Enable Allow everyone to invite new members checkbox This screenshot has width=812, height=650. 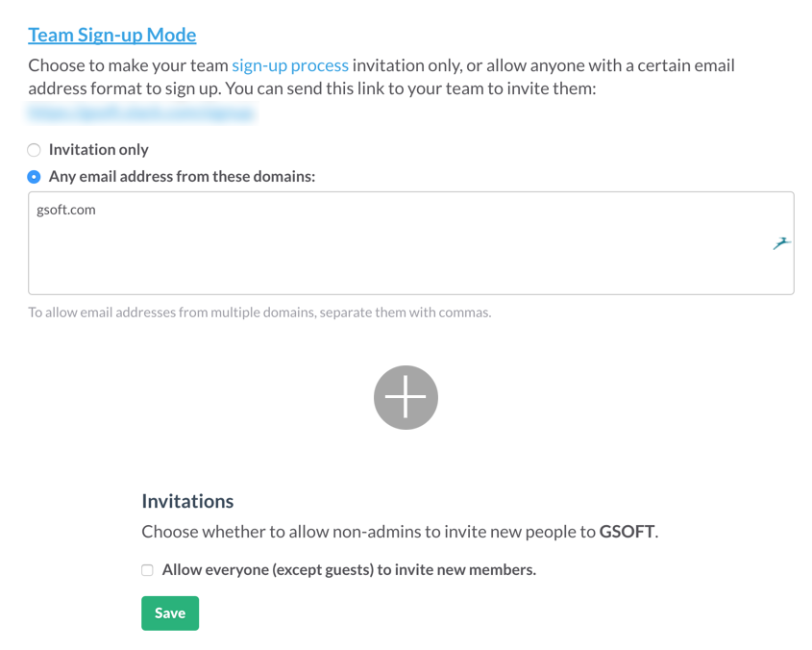147,570
